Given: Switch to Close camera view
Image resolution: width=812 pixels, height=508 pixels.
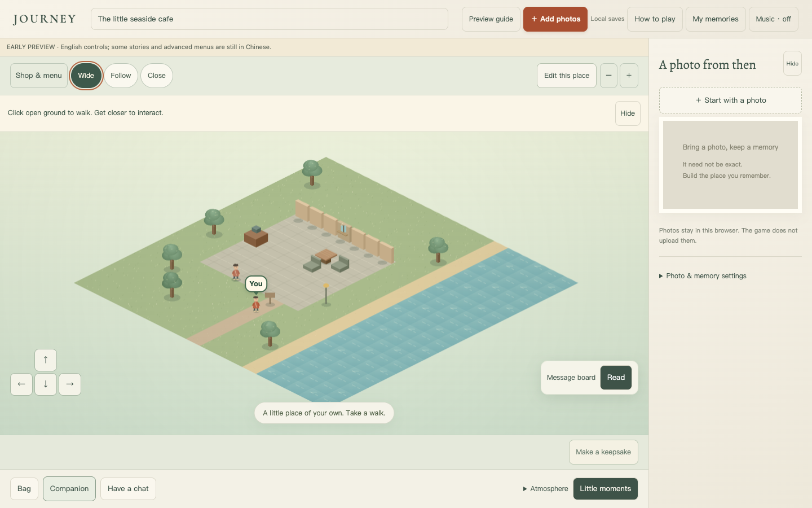Looking at the screenshot, I should pyautogui.click(x=157, y=76).
